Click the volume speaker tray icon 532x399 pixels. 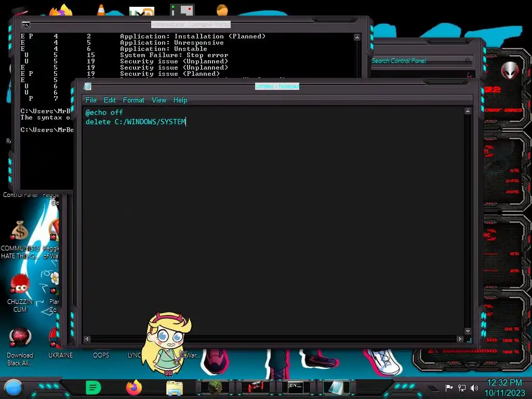[474, 388]
